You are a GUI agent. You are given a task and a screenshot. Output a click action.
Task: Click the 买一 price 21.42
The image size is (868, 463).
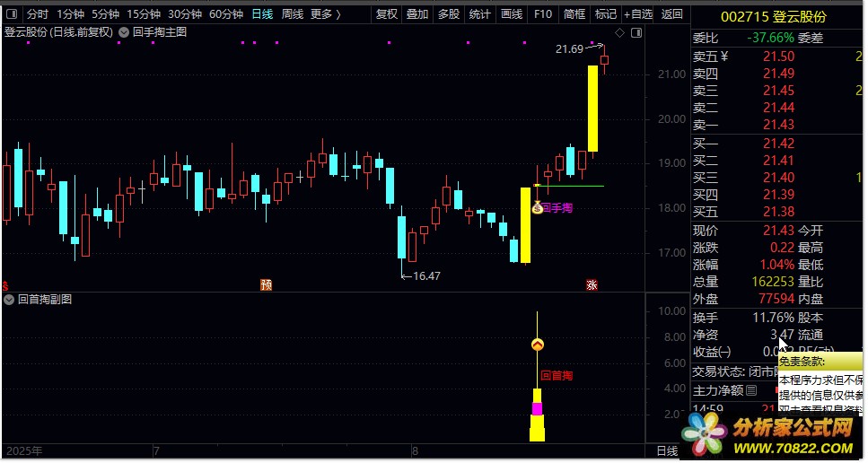(x=778, y=144)
